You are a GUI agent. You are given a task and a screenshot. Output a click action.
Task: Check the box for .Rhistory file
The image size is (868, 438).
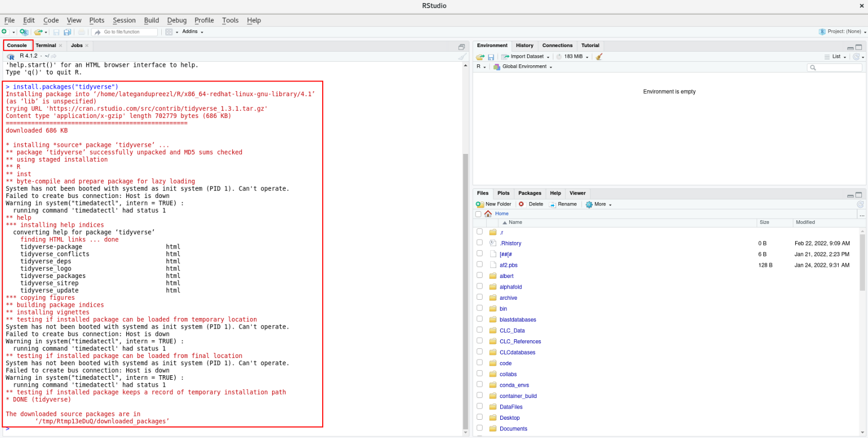click(480, 243)
